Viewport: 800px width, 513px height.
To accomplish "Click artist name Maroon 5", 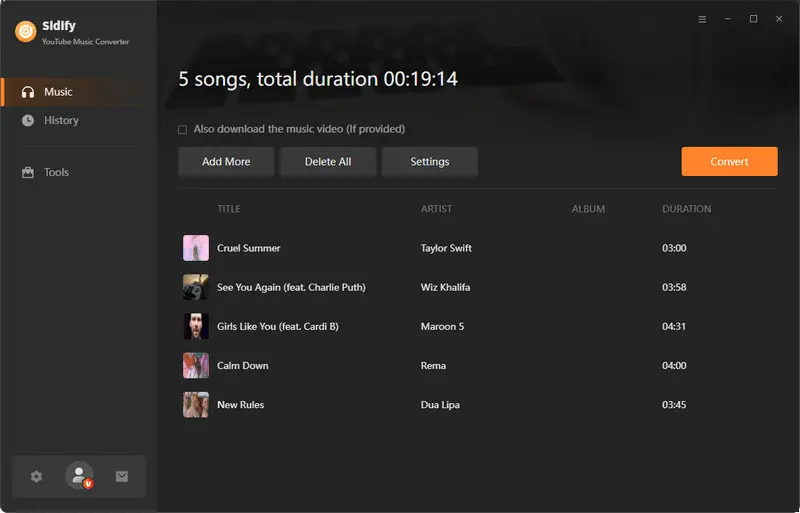I will [442, 327].
